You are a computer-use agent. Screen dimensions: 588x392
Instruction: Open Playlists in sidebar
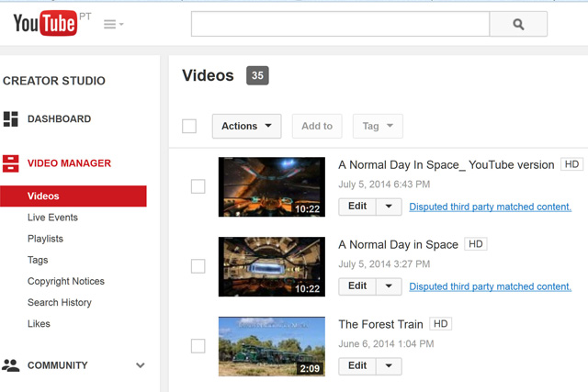point(45,239)
